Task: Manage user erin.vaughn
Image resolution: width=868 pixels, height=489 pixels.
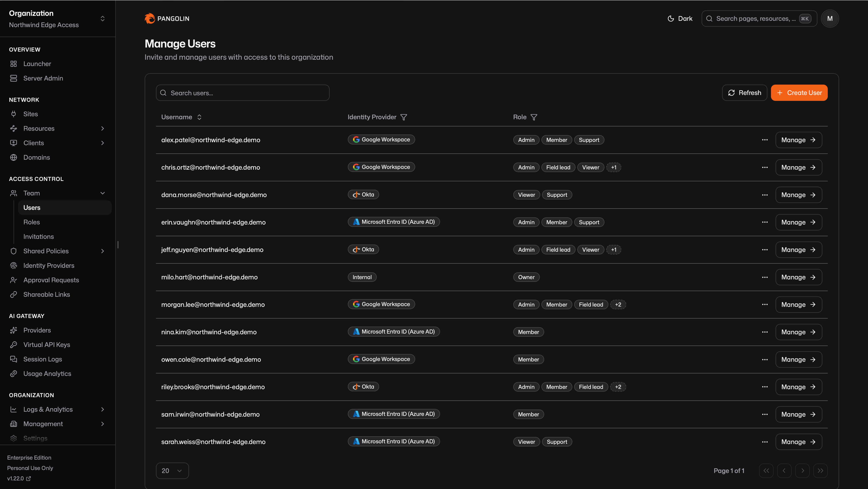Action: [799, 222]
